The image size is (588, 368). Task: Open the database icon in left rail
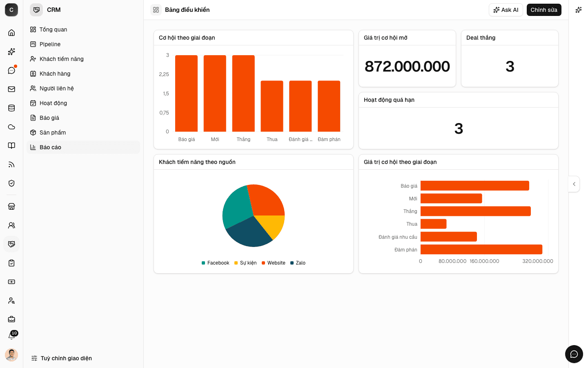click(11, 108)
